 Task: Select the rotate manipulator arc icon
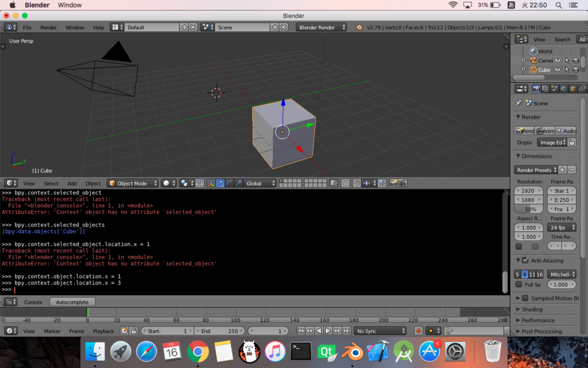229,183
